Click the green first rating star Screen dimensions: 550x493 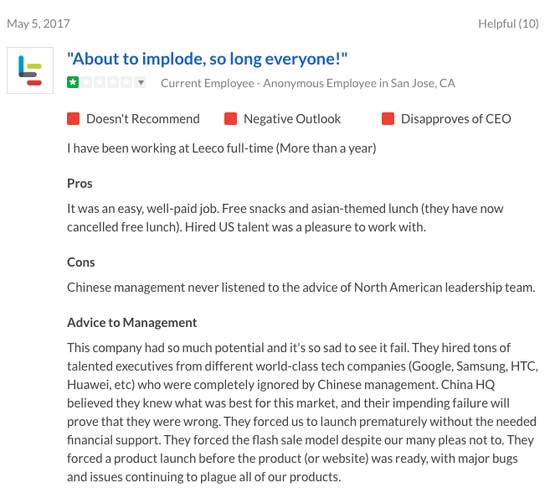[73, 83]
